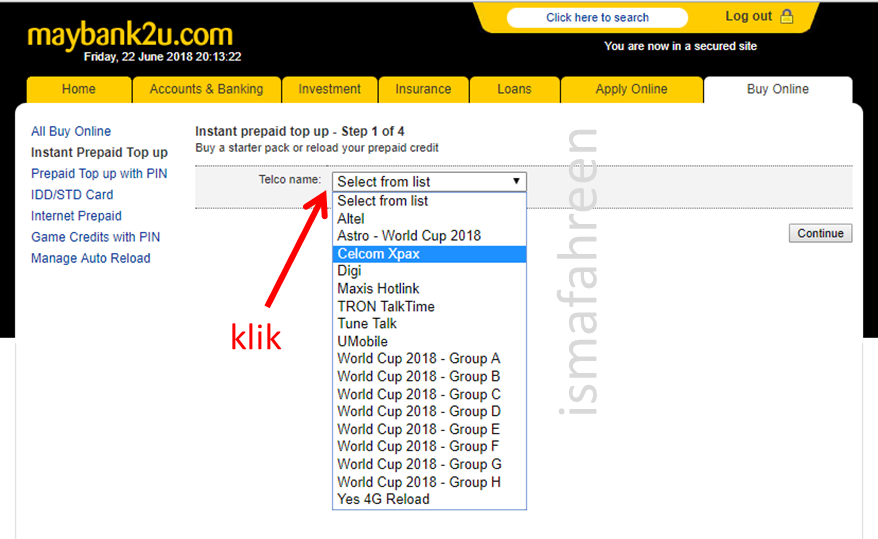
Task: Select the Buy Online tab
Action: pos(778,90)
